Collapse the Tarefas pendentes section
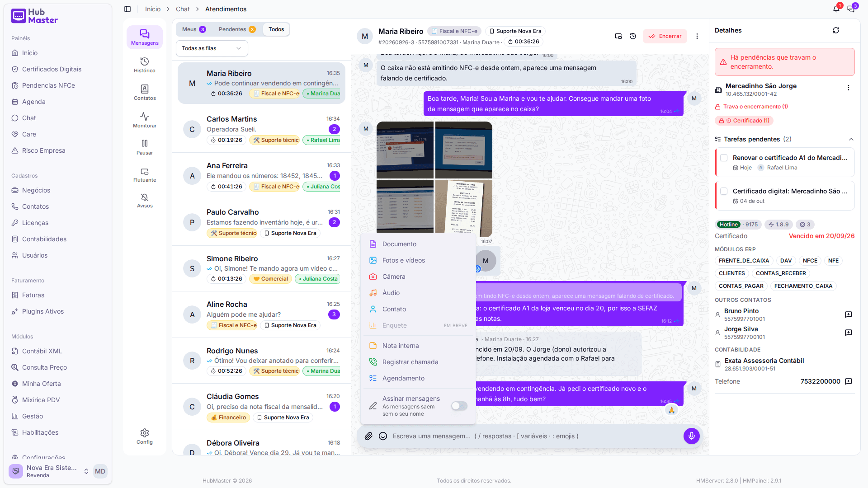Image resolution: width=868 pixels, height=488 pixels. click(x=851, y=139)
